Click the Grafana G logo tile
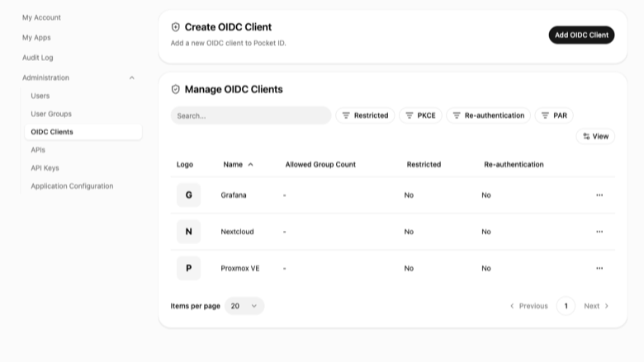 point(188,195)
